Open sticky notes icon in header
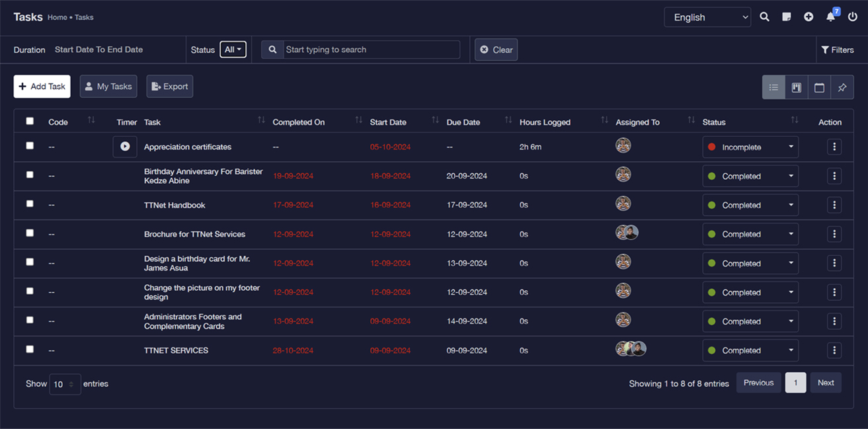The image size is (868, 429). point(786,17)
